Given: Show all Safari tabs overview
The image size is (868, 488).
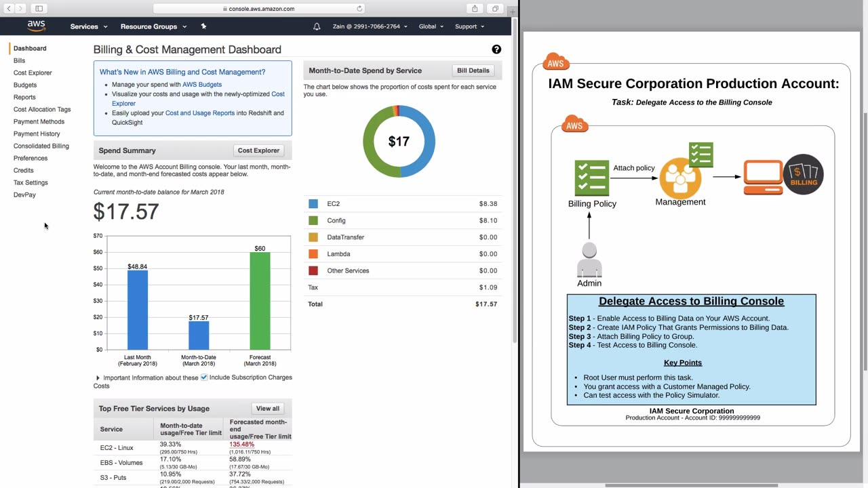Looking at the screenshot, I should pyautogui.click(x=495, y=8).
